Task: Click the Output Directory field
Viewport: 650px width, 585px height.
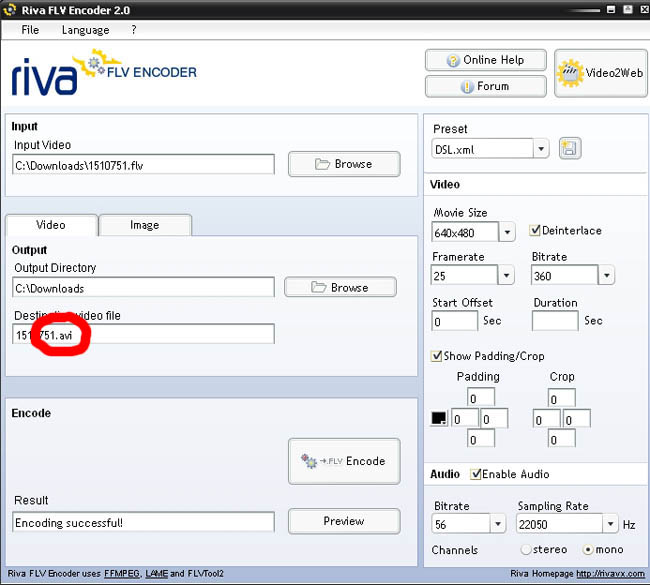Action: pos(143,287)
